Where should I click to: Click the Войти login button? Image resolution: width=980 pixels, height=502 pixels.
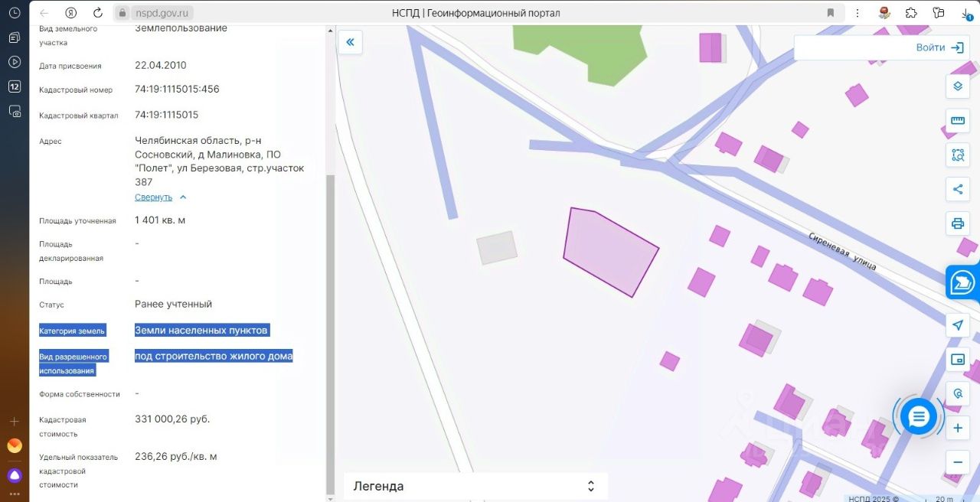click(939, 47)
